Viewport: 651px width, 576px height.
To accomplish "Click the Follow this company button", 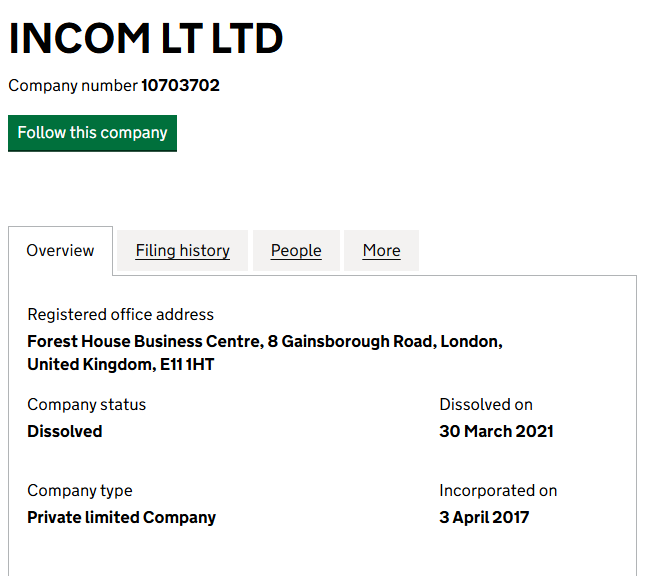I will pos(92,133).
